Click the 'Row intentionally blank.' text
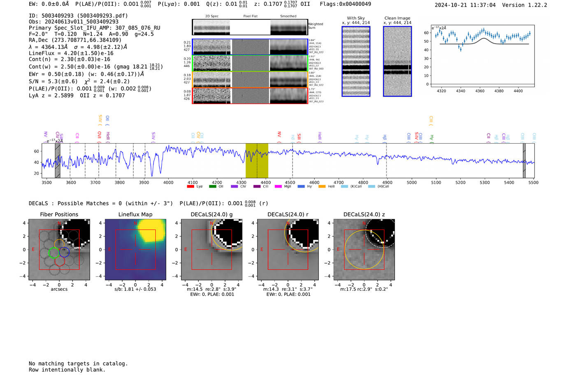Image resolution: width=576 pixels, height=392 pixels. (67, 370)
